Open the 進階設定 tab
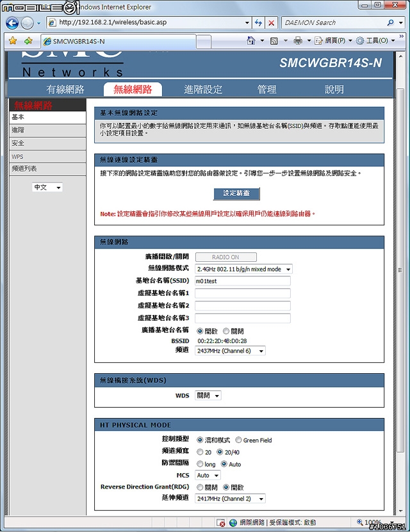The image size is (410, 532). pyautogui.click(x=203, y=89)
